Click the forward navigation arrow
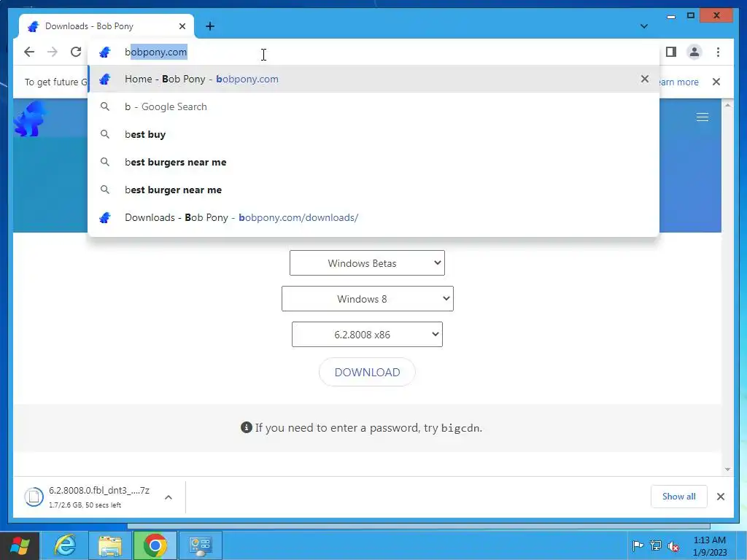Image resolution: width=747 pixels, height=560 pixels. click(x=53, y=52)
